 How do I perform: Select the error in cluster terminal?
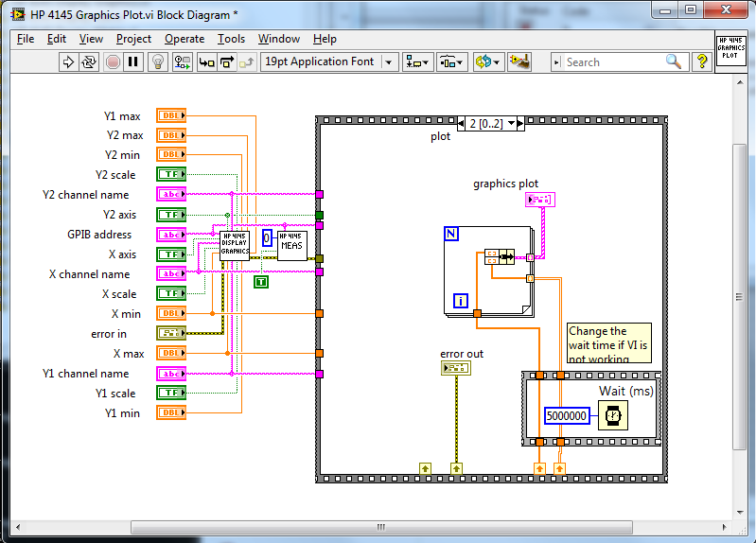pos(171,333)
